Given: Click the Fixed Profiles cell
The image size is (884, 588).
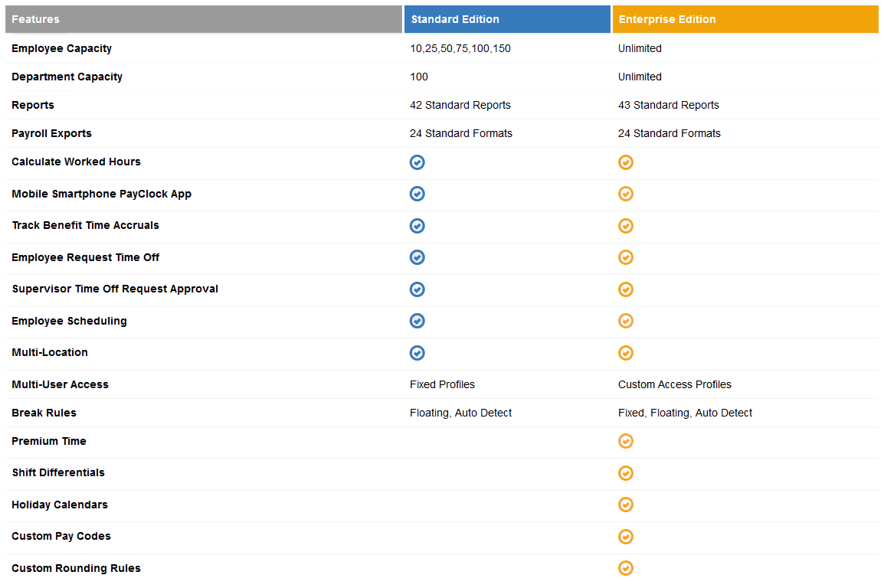Looking at the screenshot, I should (442, 384).
